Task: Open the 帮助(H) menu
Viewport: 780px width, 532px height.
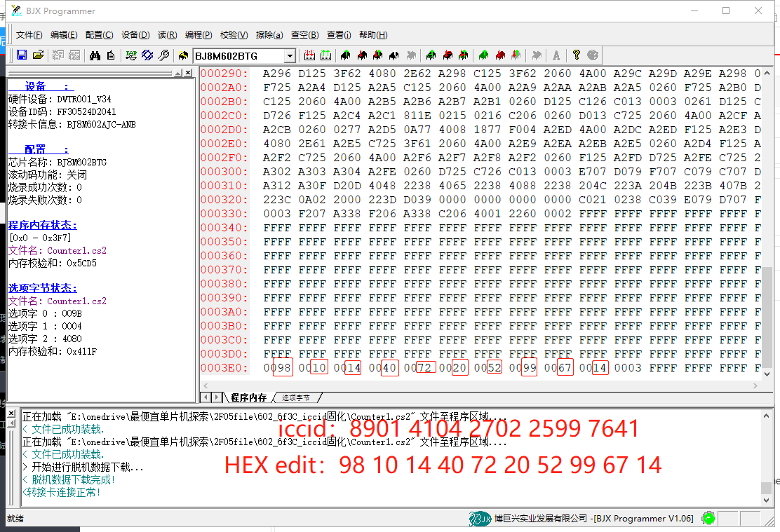Action: [x=373, y=35]
